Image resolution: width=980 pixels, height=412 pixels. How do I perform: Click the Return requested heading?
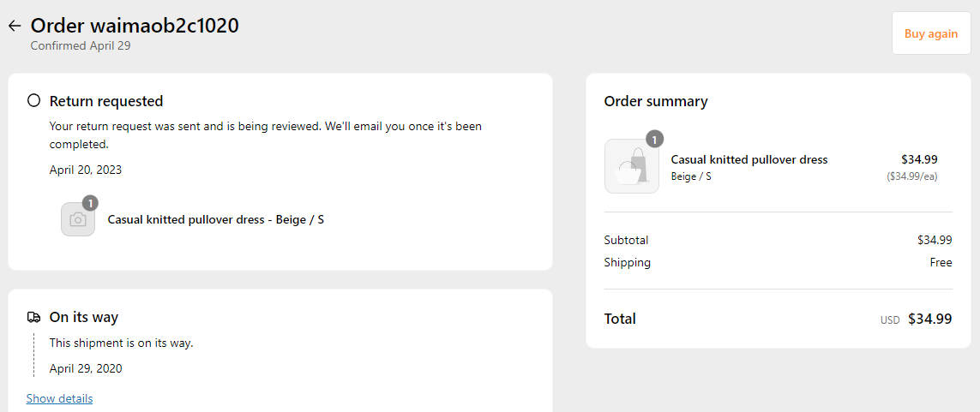[106, 101]
